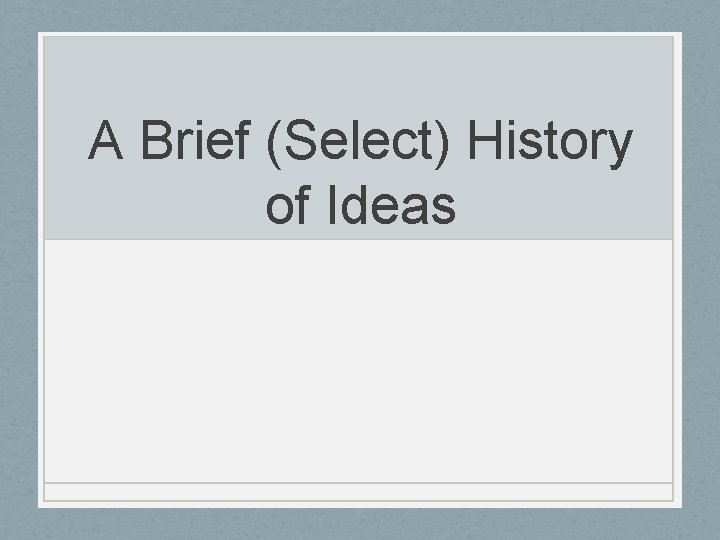Click the word "Brief" in the title
Screen dimensions: 720x540
pos(197,139)
